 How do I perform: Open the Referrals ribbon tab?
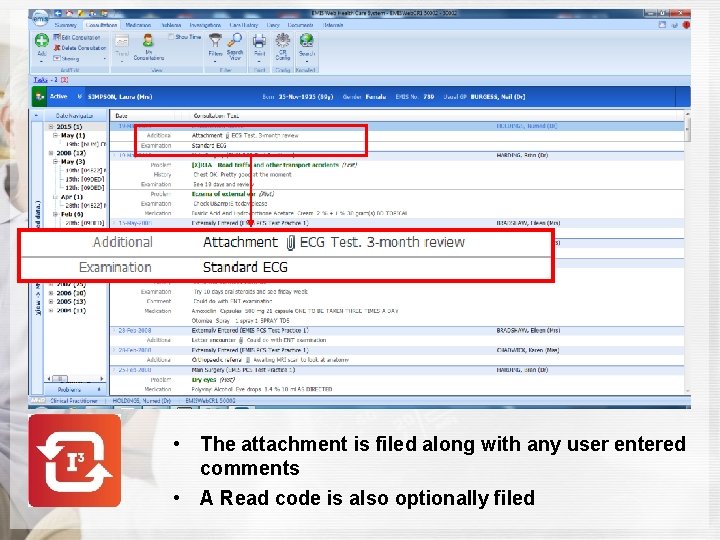333,25
